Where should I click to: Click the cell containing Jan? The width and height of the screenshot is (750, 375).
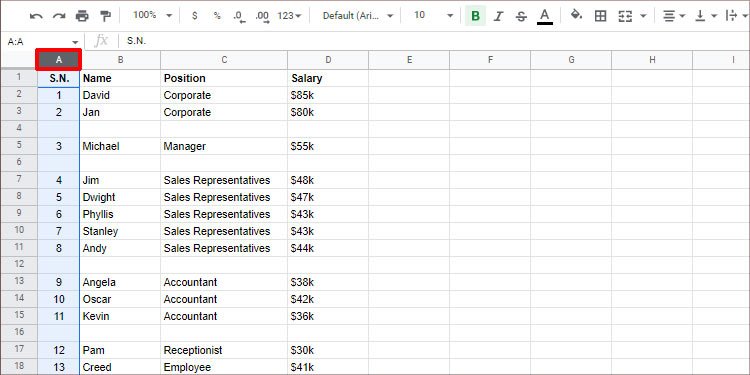pos(120,112)
